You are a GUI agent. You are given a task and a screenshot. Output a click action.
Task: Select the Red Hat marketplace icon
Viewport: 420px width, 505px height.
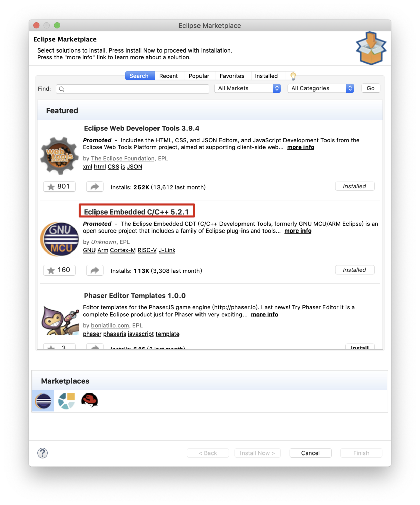coord(89,400)
